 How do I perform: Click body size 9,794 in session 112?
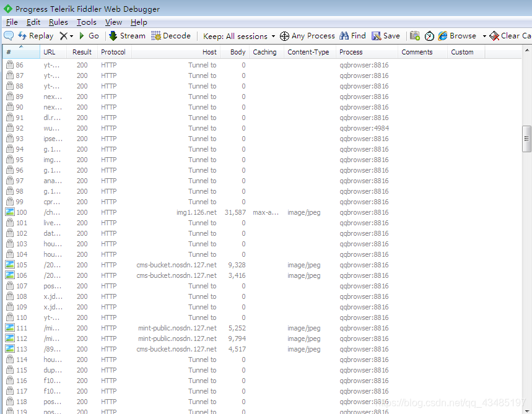pos(237,339)
